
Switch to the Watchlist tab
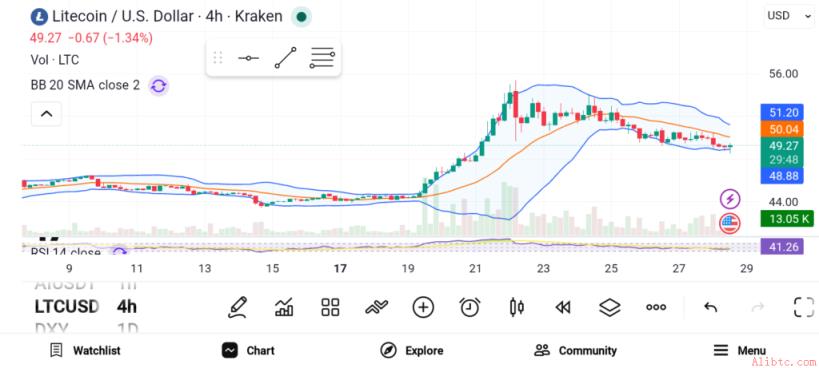pyautogui.click(x=85, y=350)
